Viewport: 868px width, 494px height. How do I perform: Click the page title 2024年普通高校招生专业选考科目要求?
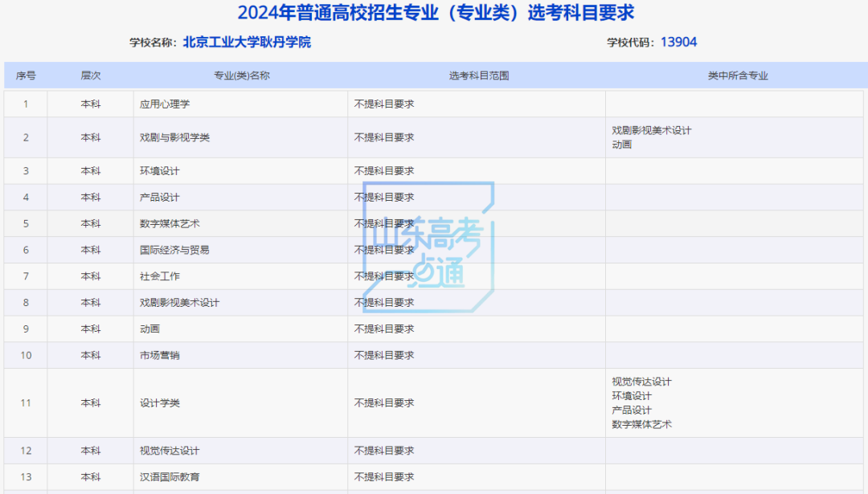point(434,12)
